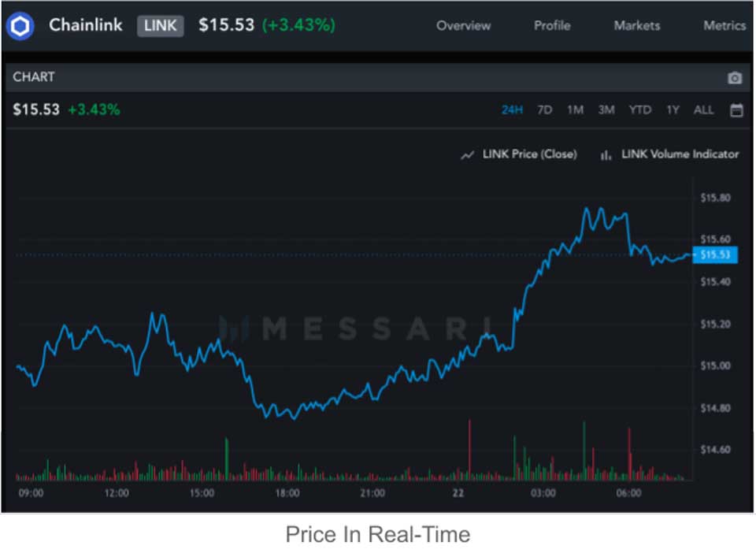This screenshot has height=553, width=756.
Task: Choose the 3M chart range
Action: (606, 110)
